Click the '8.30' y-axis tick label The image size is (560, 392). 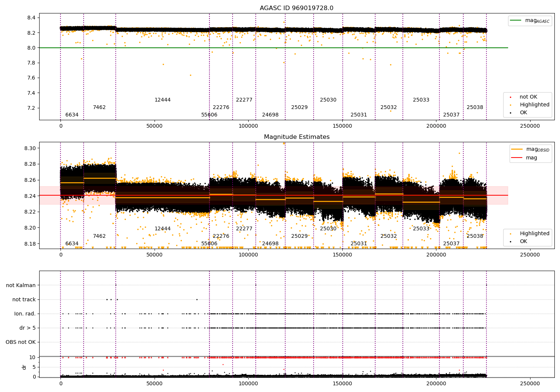(30, 148)
